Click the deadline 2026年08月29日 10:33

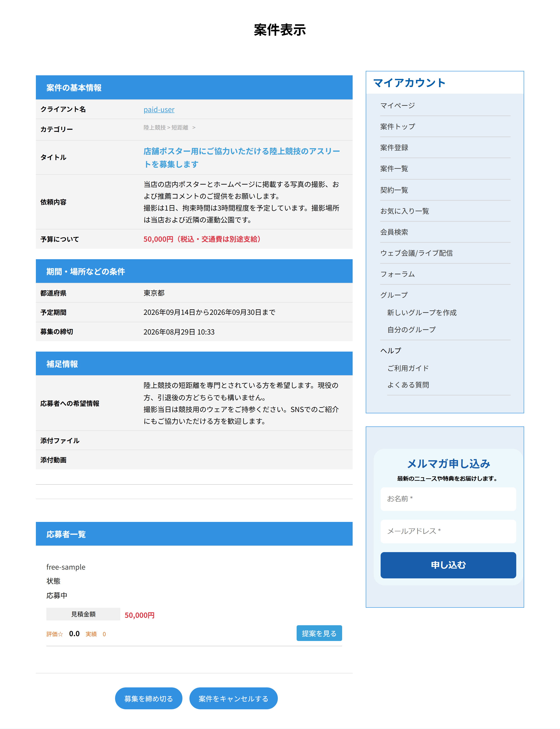click(179, 332)
